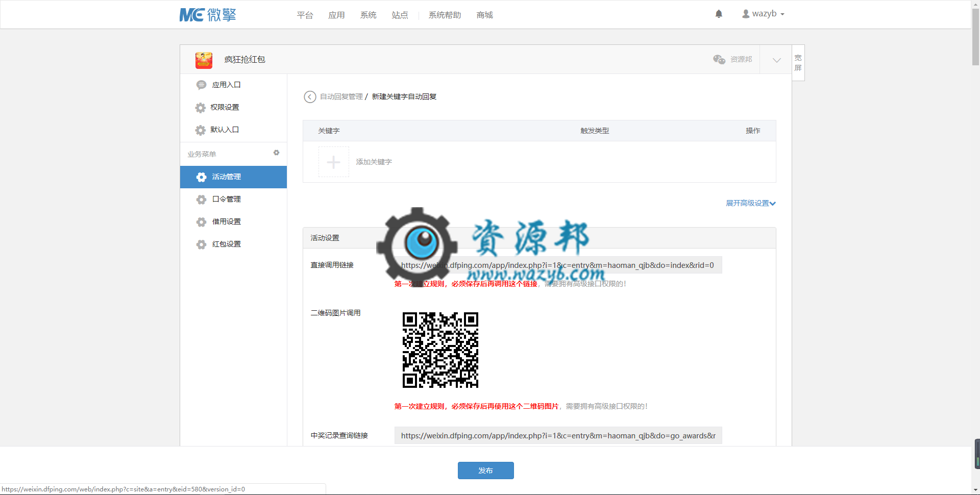Click the chat bubble icon for 应用入口
Viewport: 980px width, 495px height.
pos(201,85)
